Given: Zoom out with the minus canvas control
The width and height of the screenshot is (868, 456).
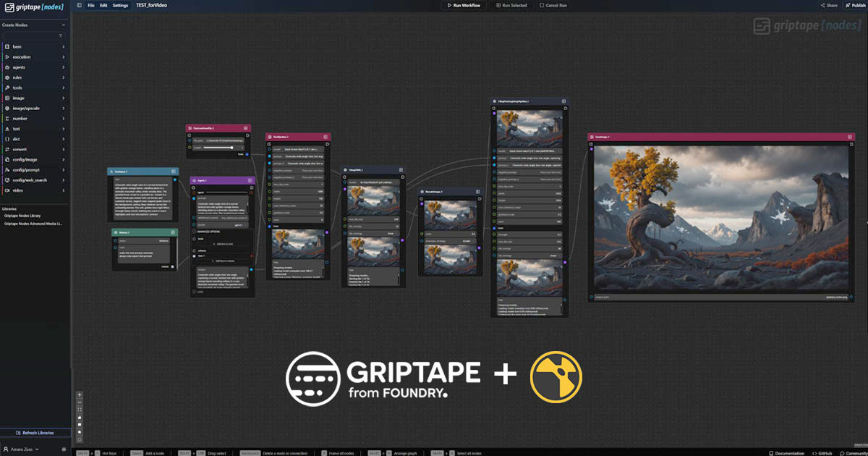Looking at the screenshot, I should (x=80, y=402).
